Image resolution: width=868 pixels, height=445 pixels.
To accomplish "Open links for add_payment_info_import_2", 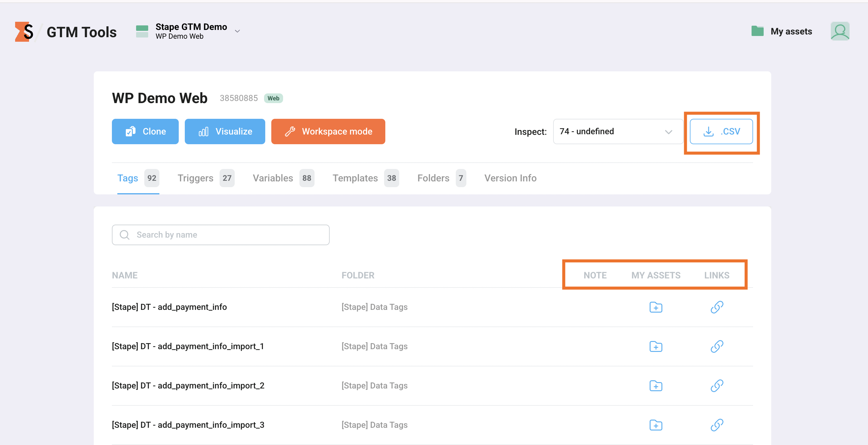I will click(x=717, y=386).
